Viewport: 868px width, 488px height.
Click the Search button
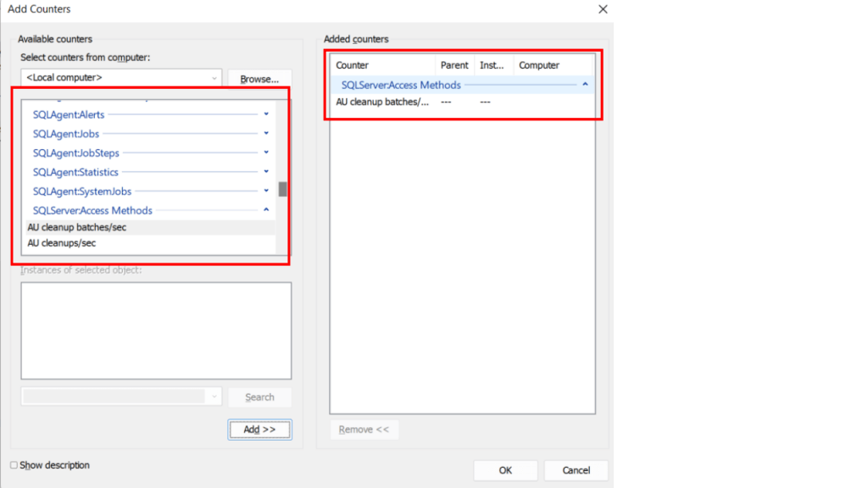click(259, 397)
